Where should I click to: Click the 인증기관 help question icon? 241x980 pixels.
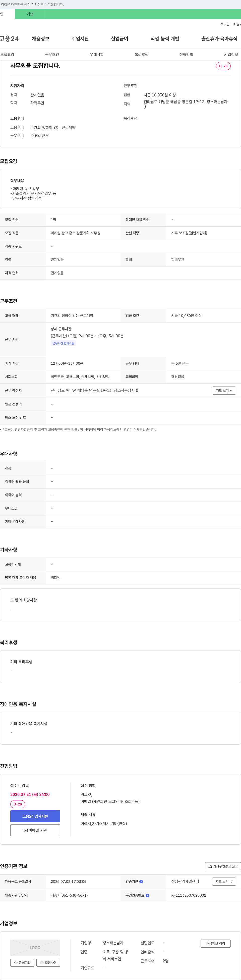(x=141, y=881)
